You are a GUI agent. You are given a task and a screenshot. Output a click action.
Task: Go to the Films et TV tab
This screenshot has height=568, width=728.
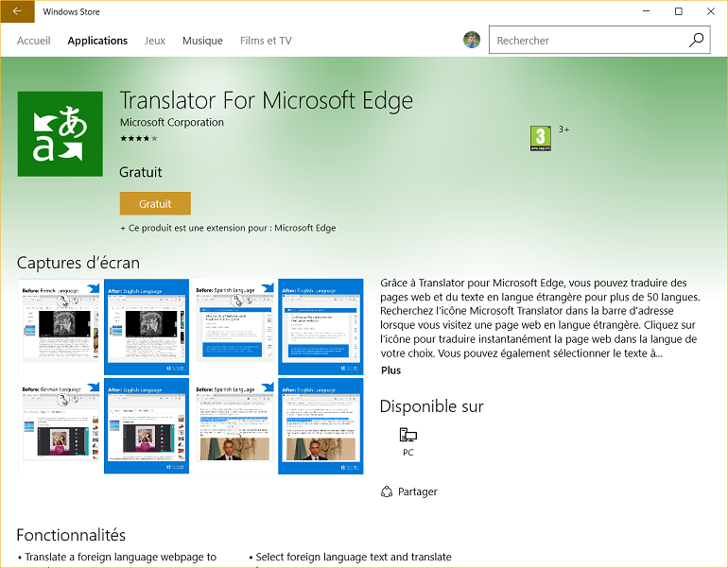click(266, 41)
